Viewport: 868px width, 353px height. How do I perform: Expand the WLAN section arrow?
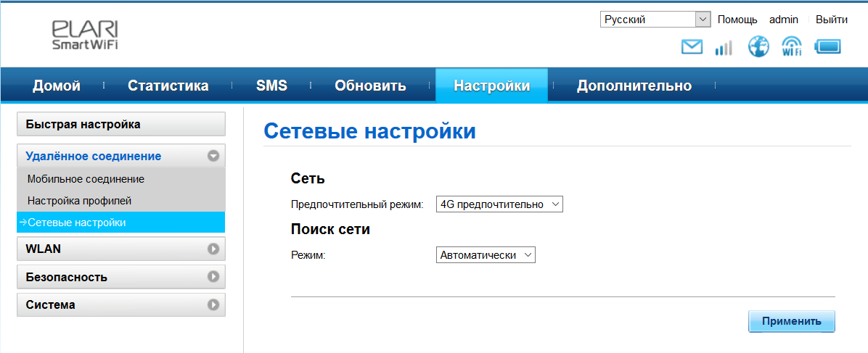pos(213,249)
